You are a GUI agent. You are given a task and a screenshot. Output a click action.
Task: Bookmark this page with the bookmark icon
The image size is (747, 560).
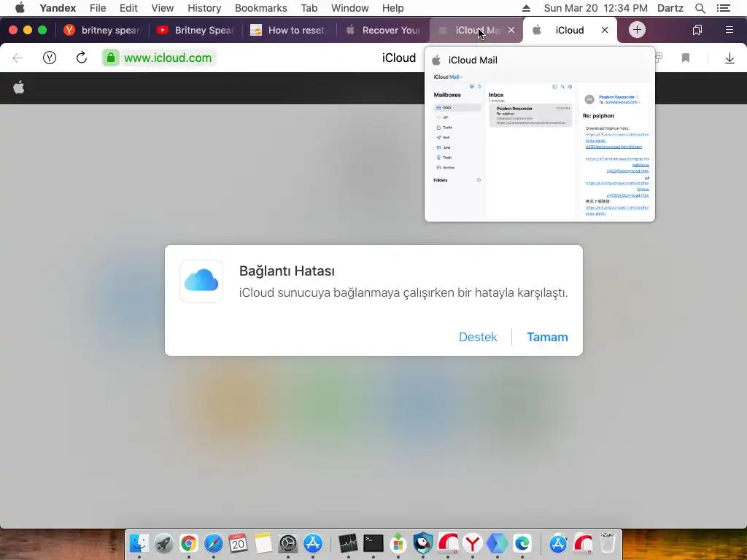click(686, 58)
